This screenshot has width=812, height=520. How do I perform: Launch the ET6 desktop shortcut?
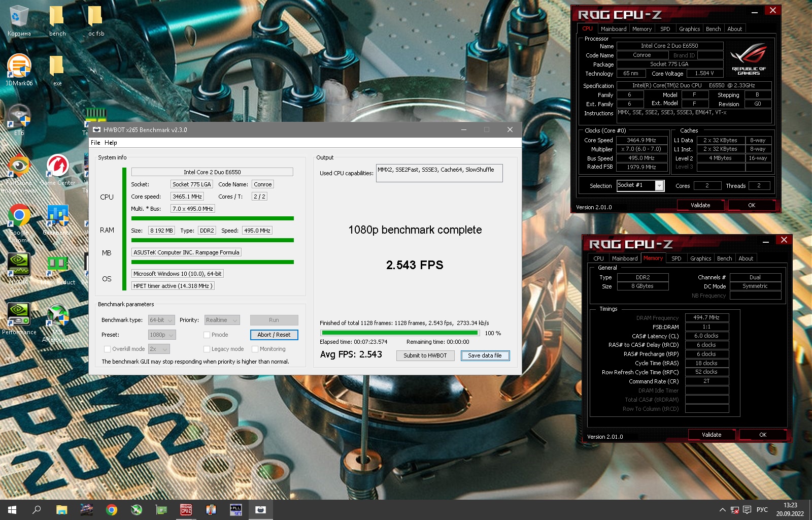(19, 120)
